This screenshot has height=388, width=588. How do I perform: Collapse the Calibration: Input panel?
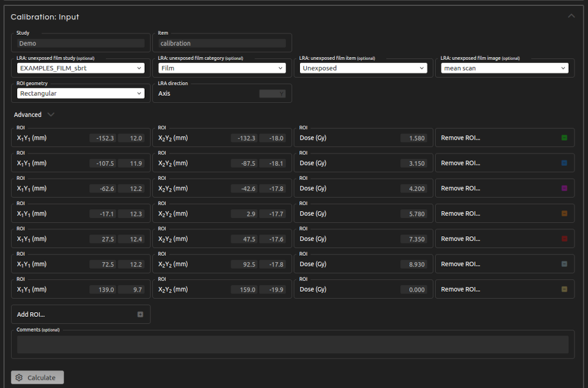tap(571, 16)
